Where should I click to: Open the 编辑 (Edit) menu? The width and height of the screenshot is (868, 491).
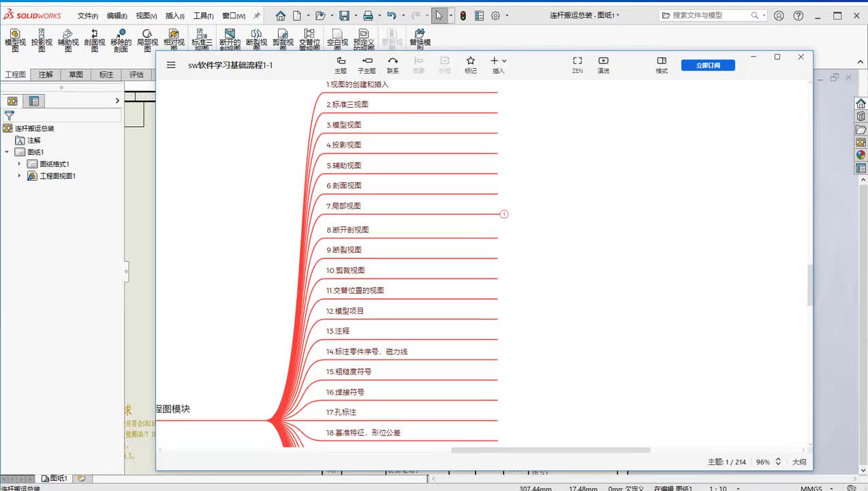click(x=117, y=16)
